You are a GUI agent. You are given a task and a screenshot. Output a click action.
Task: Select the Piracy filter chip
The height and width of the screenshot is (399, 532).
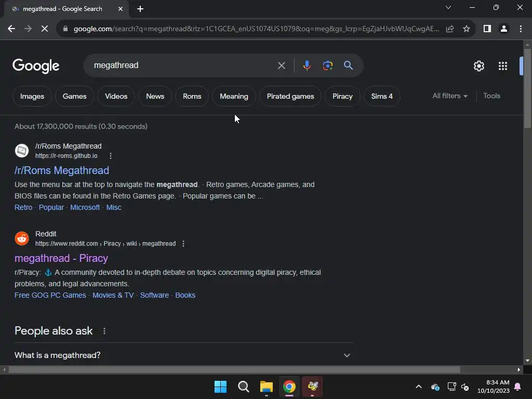[x=342, y=96]
